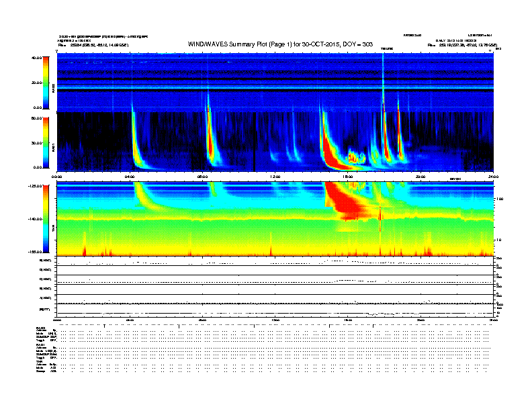Click the RAD2 status section heading at bottom left
The width and height of the screenshot is (532, 411).
tap(41, 328)
